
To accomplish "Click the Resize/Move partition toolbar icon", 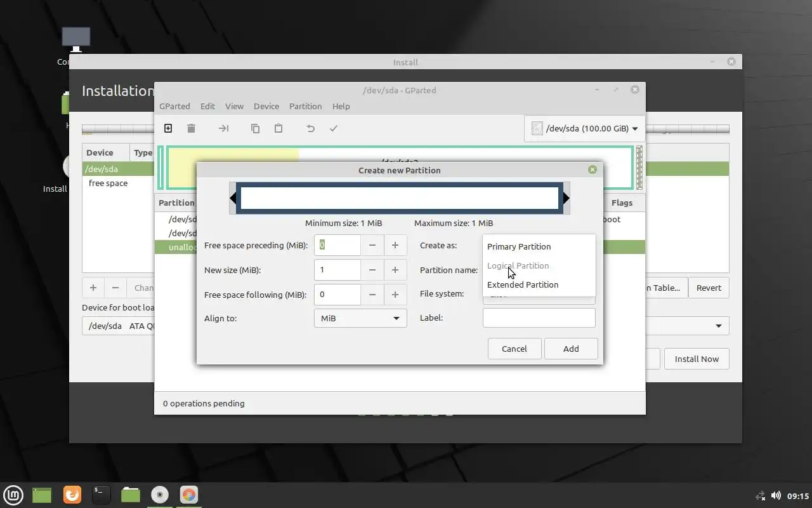I will click(223, 128).
